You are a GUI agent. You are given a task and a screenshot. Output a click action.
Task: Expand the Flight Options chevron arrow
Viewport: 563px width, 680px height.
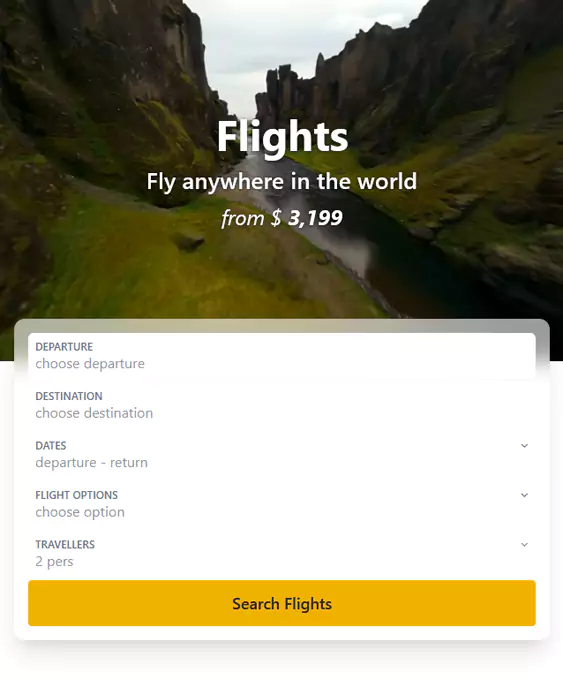(x=524, y=495)
